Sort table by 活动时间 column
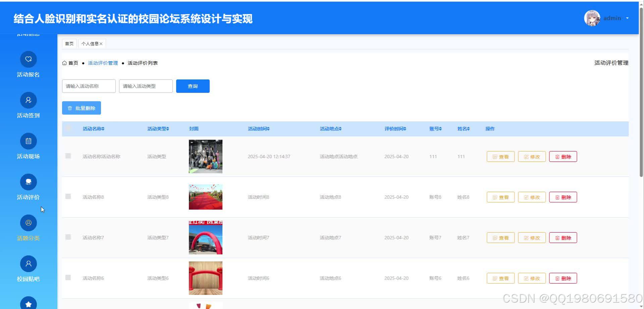 (259, 128)
